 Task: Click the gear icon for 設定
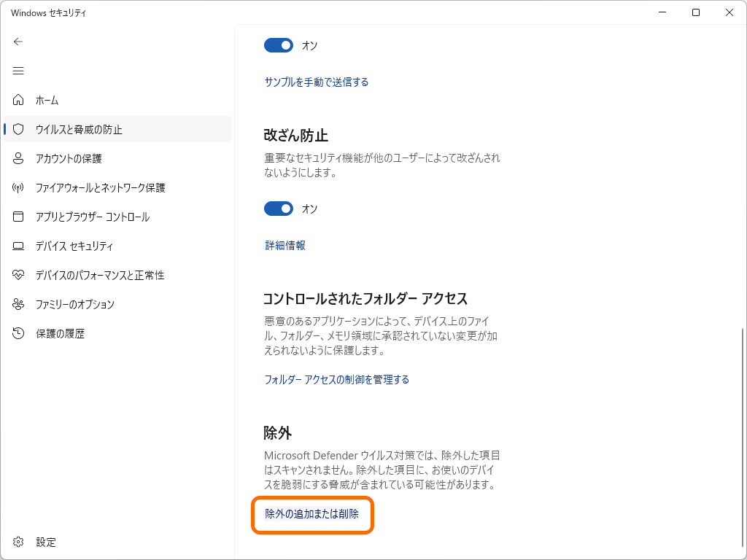18,542
